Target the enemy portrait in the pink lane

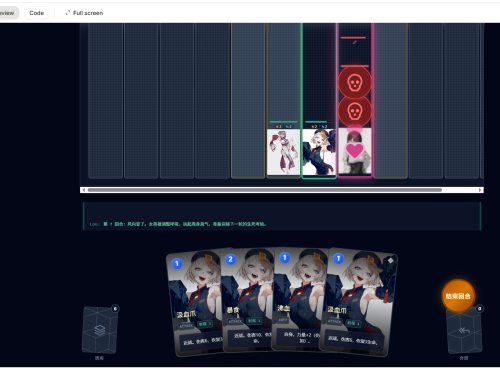pos(355,151)
